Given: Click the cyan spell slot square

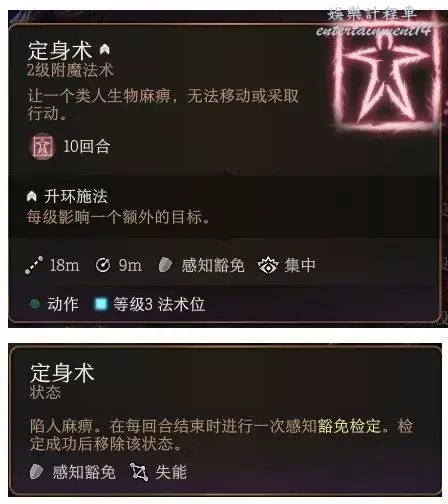Looking at the screenshot, I should [x=101, y=304].
